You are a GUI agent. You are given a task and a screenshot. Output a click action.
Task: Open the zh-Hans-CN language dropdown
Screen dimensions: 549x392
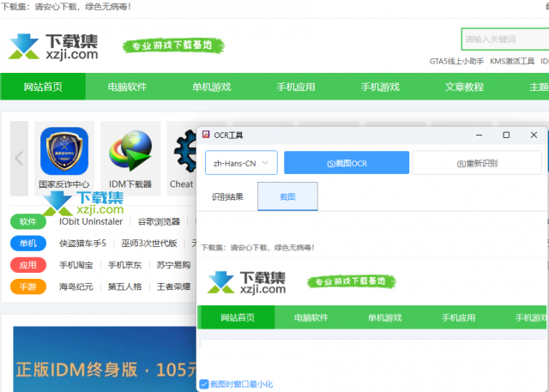click(x=241, y=163)
